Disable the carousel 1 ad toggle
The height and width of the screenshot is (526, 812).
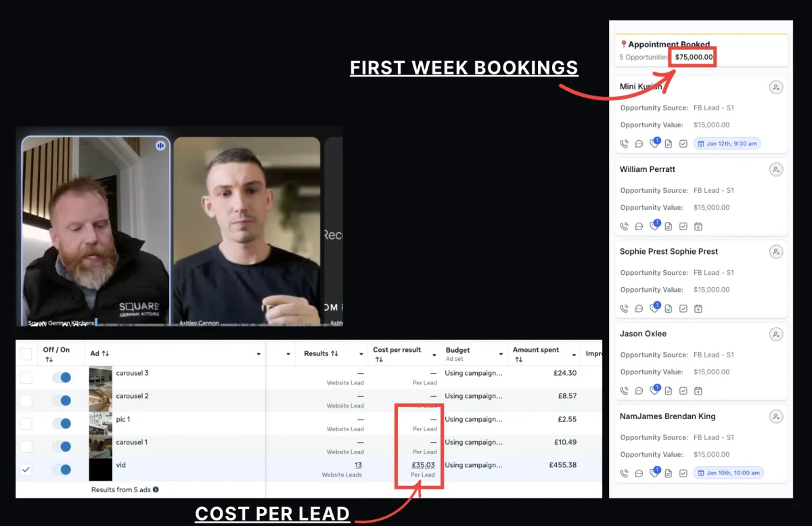pos(62,446)
